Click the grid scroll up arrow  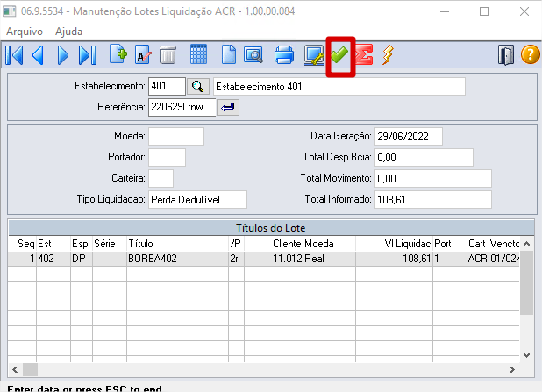(x=527, y=244)
